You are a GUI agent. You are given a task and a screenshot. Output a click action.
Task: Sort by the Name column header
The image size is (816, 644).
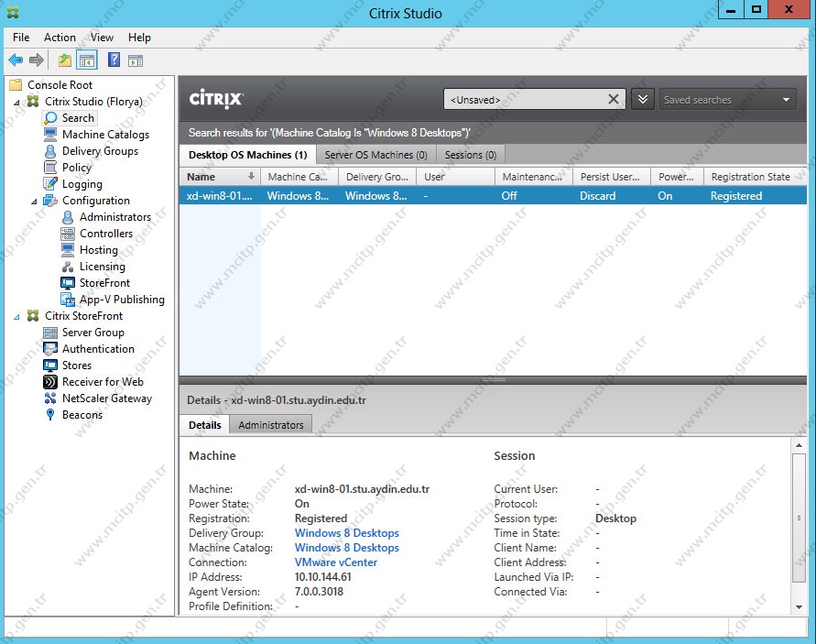pos(220,177)
